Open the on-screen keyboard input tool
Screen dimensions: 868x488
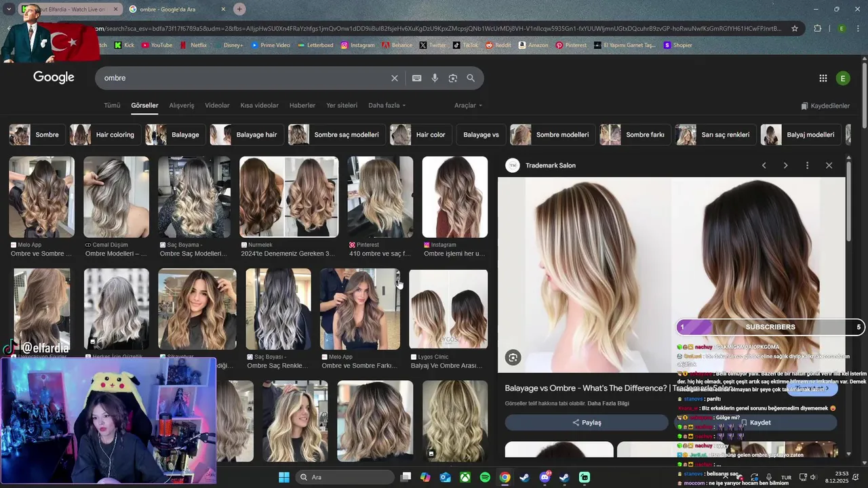click(416, 78)
